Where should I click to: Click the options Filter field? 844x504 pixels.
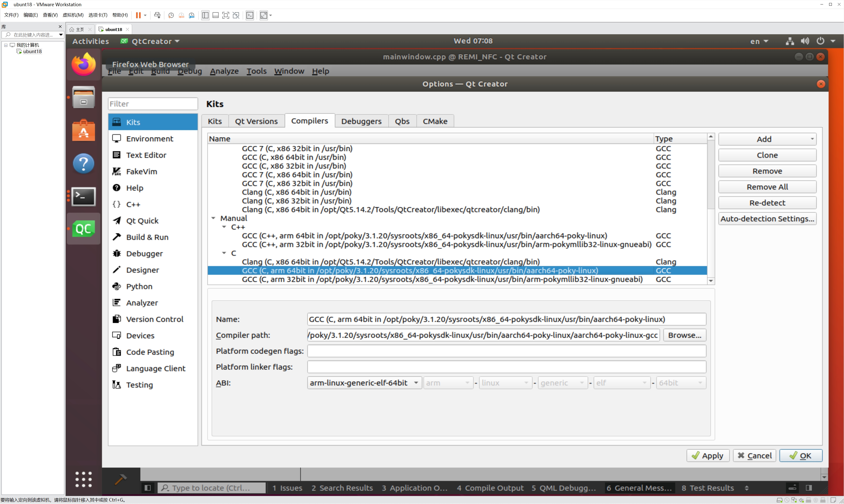coord(153,103)
